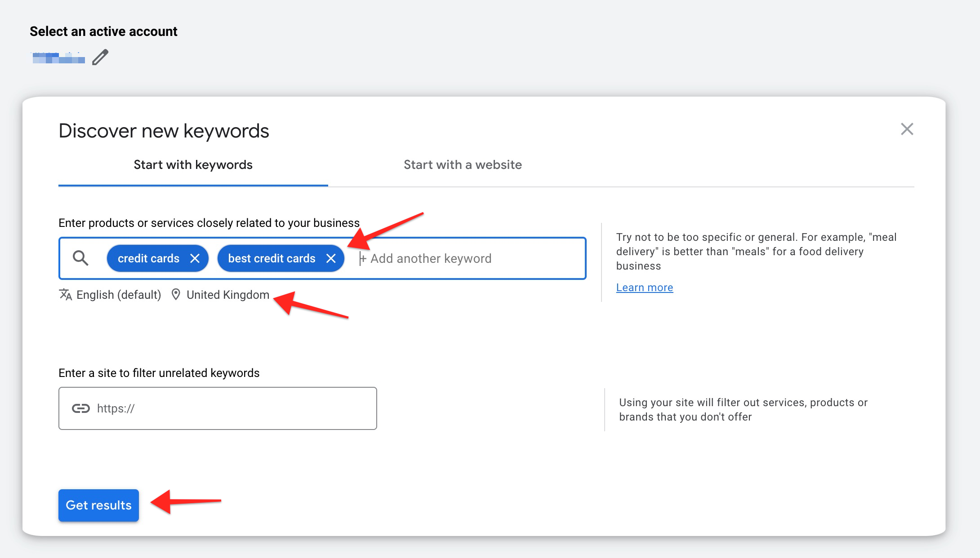Close the Discover new keywords dialog
980x558 pixels.
click(x=907, y=129)
